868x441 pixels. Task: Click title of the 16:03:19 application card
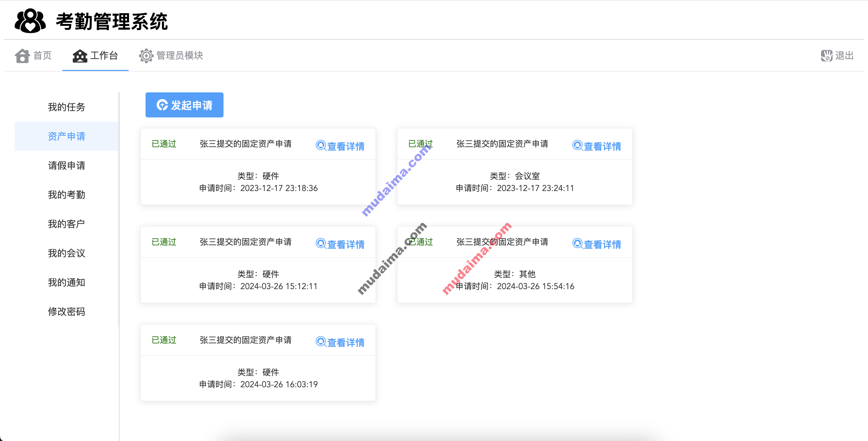coord(246,340)
